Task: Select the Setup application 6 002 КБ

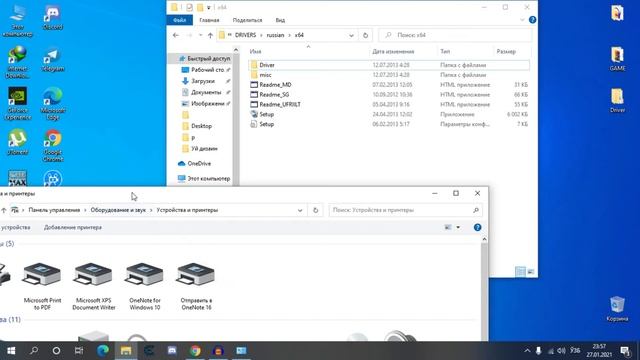Action: (x=388, y=114)
